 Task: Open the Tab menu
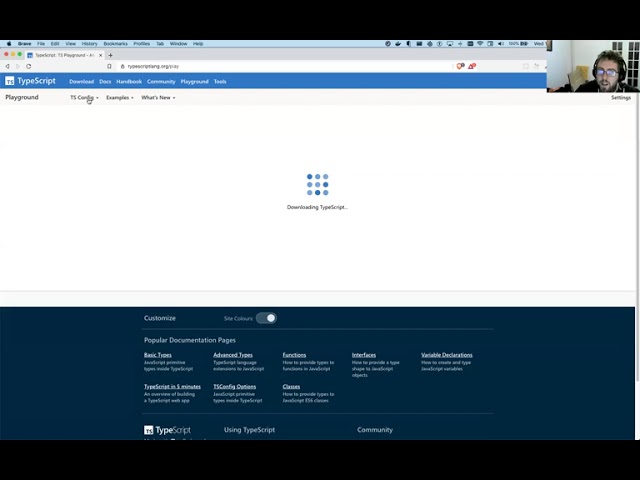click(x=160, y=44)
